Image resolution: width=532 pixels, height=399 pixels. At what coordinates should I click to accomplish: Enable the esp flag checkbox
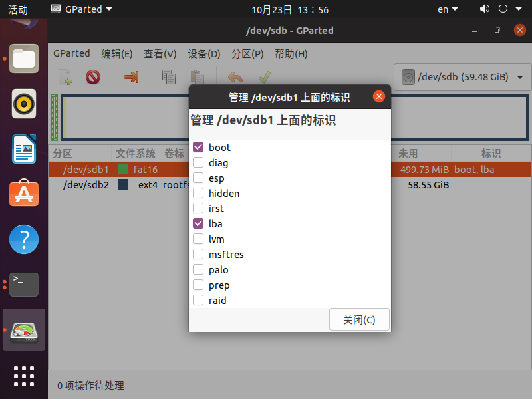[x=198, y=178]
